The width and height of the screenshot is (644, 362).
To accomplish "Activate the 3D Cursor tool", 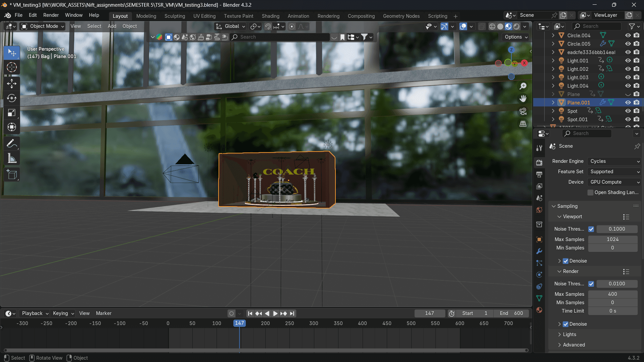I will pos(12,67).
